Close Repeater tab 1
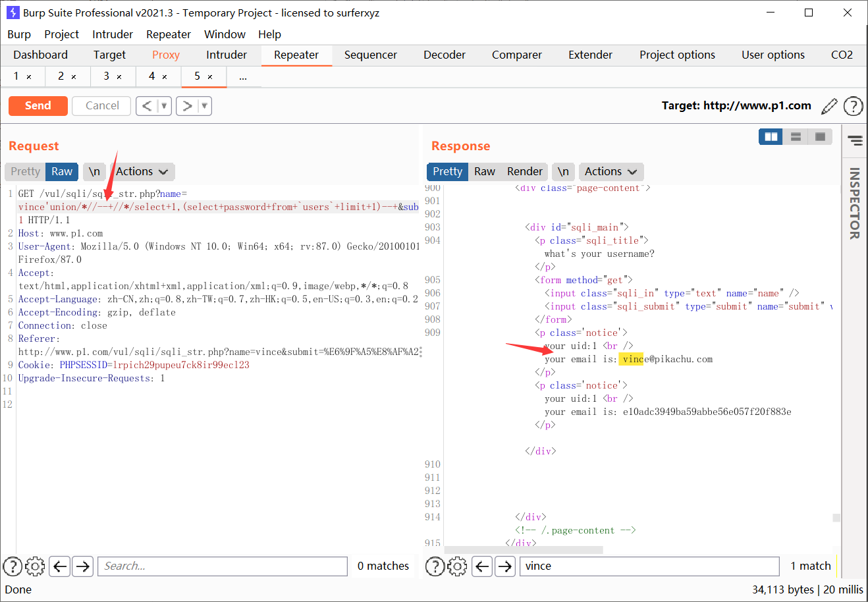The width and height of the screenshot is (868, 602). pyautogui.click(x=29, y=77)
